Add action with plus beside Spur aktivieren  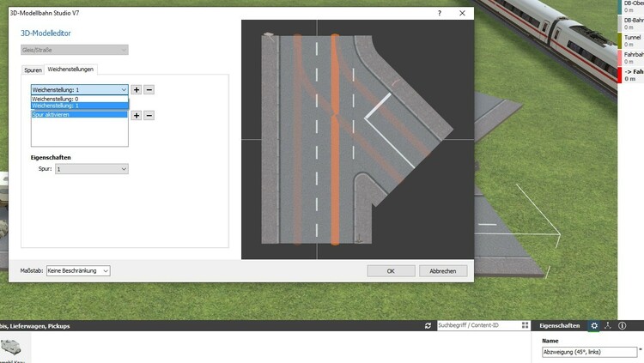tap(137, 115)
